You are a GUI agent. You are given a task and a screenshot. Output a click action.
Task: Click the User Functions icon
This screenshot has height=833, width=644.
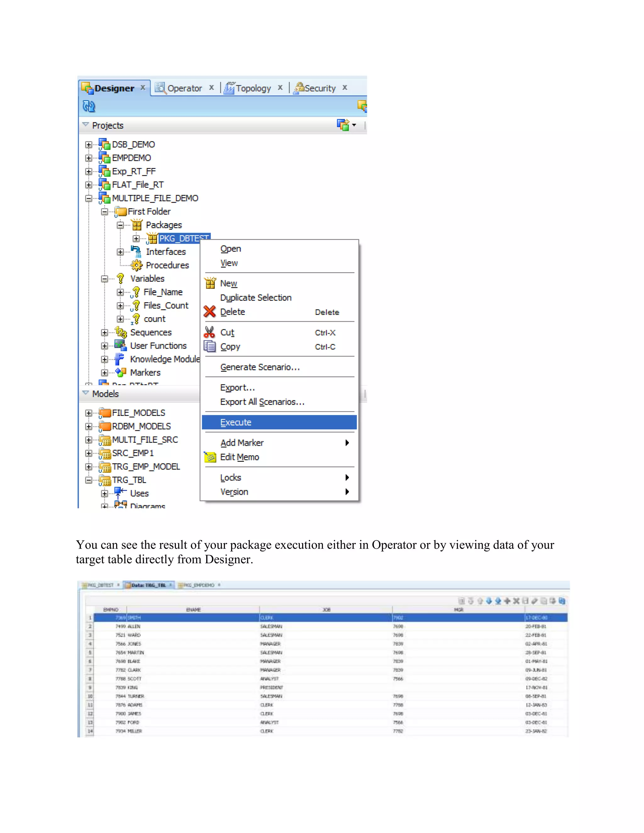tap(120, 345)
